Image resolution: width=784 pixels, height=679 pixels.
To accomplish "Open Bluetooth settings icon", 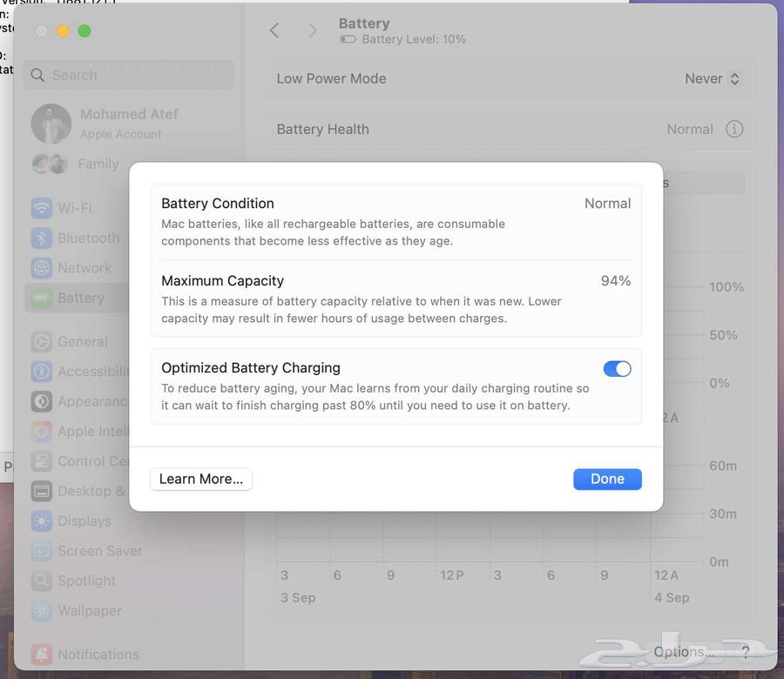I will click(x=41, y=238).
